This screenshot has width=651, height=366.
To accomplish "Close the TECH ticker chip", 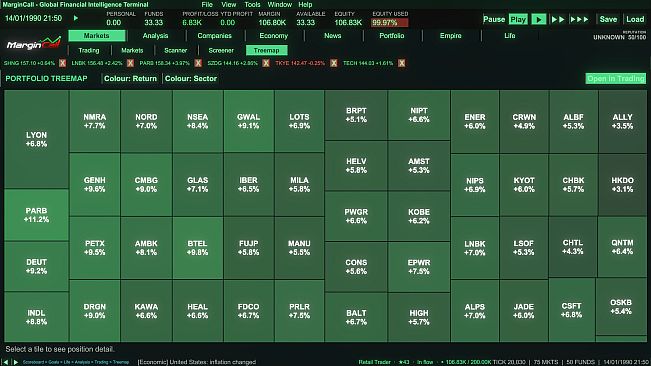I will 401,63.
